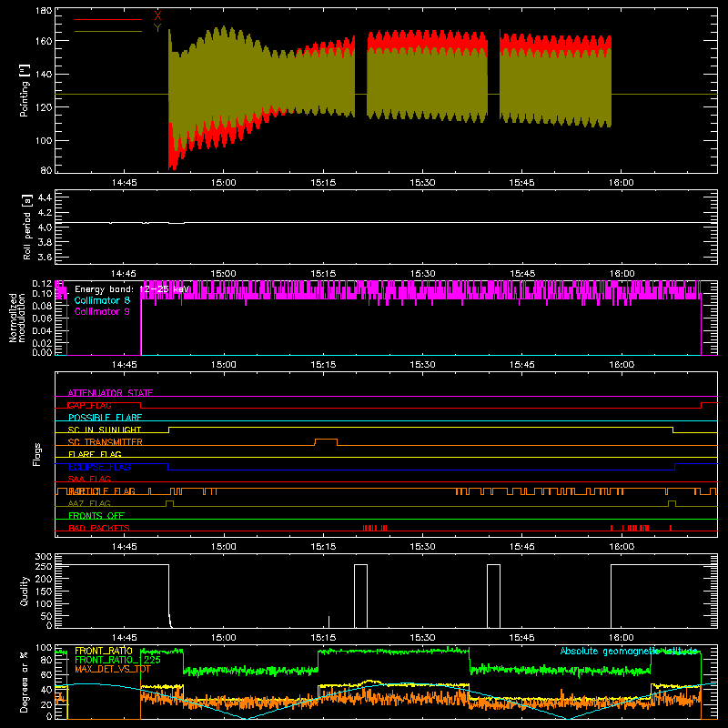This screenshot has height=728, width=728.
Task: Click the PARTICLE_FLAG label
Action: click(x=102, y=491)
